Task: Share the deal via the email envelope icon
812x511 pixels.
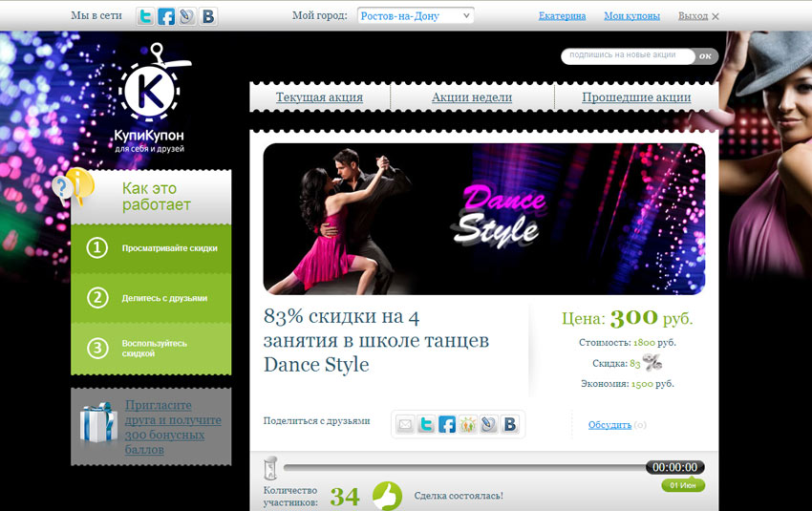Action: click(x=405, y=424)
